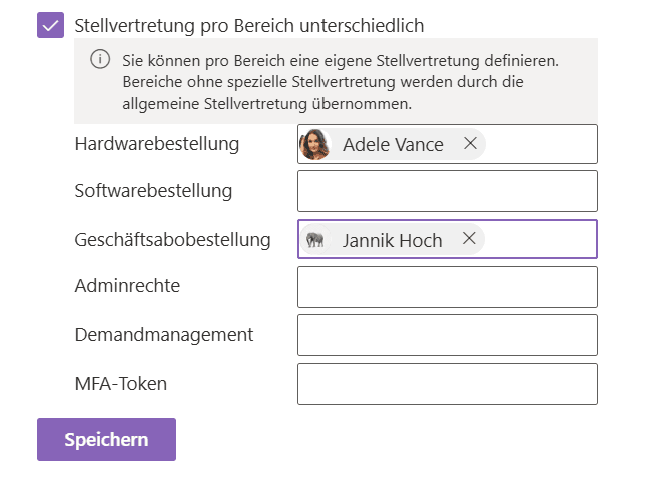Click Adele Vance's profile photo

coord(315,144)
